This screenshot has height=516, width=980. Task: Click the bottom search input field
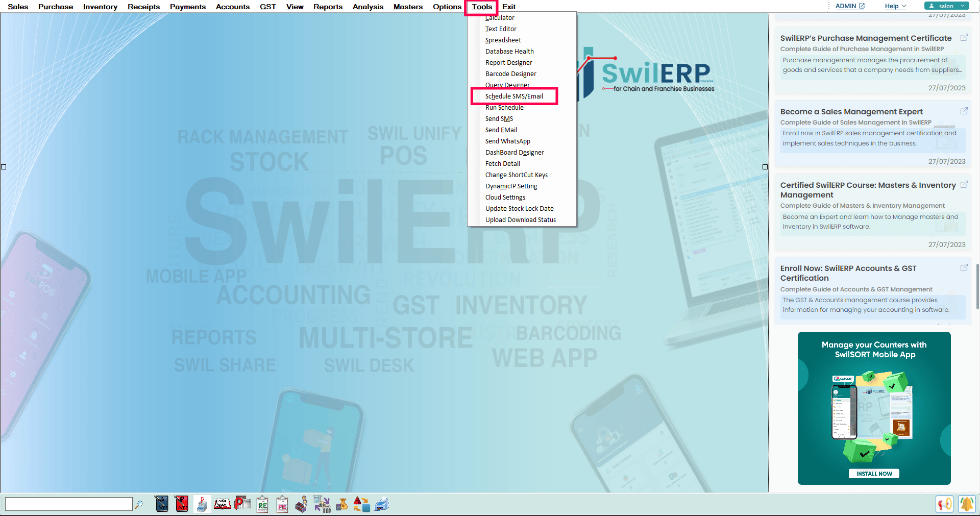68,504
